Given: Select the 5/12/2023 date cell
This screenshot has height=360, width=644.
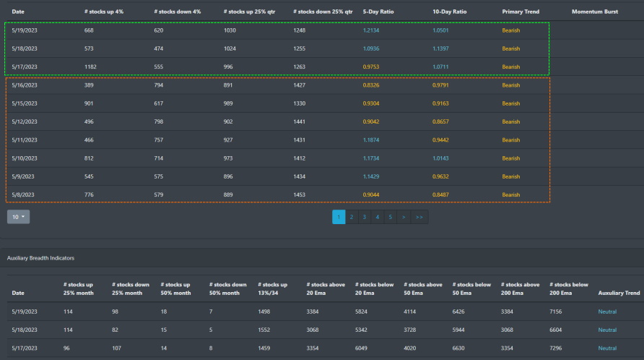Looking at the screenshot, I should pos(25,121).
